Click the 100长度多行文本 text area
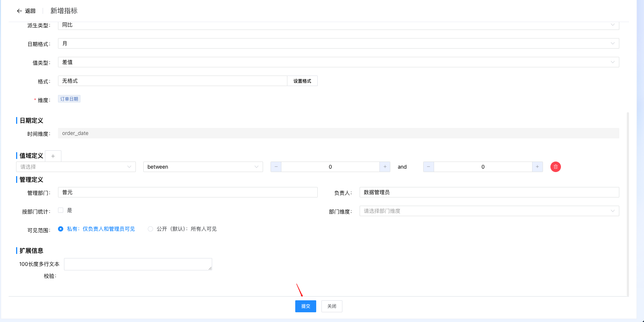This screenshot has width=644, height=322. pyautogui.click(x=138, y=264)
